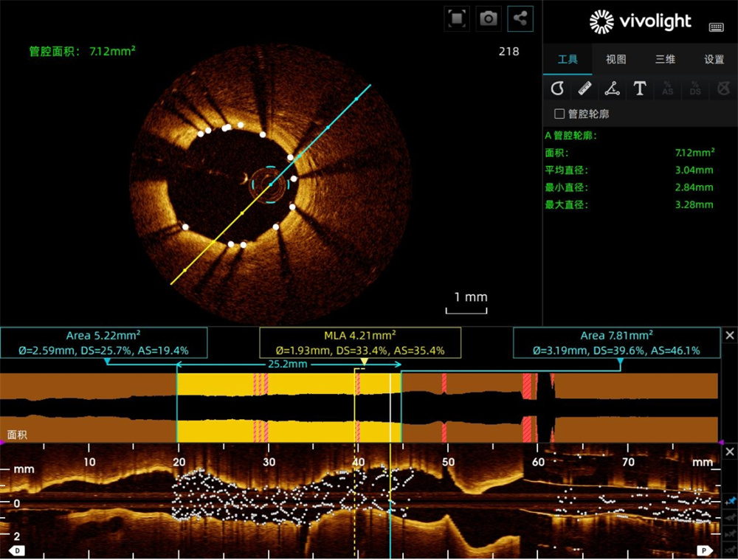This screenshot has height=560, width=738.
Task: Select the lumen contour drawing tool
Action: [x=557, y=88]
